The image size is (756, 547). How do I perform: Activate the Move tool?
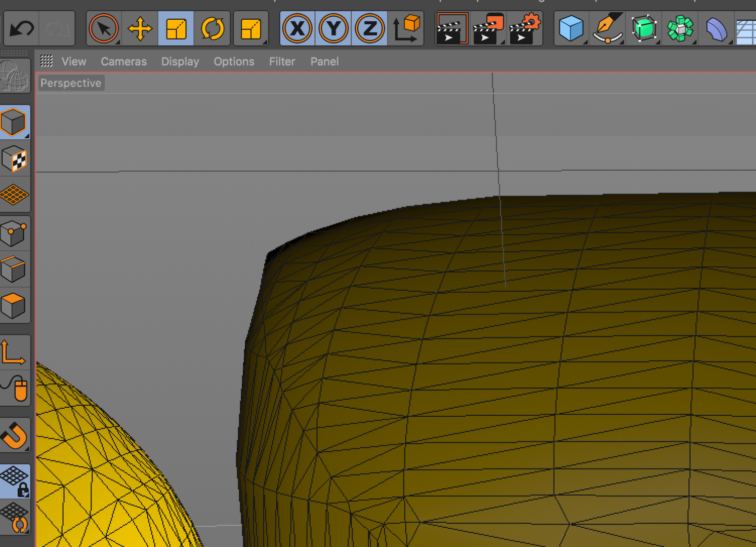pyautogui.click(x=140, y=28)
